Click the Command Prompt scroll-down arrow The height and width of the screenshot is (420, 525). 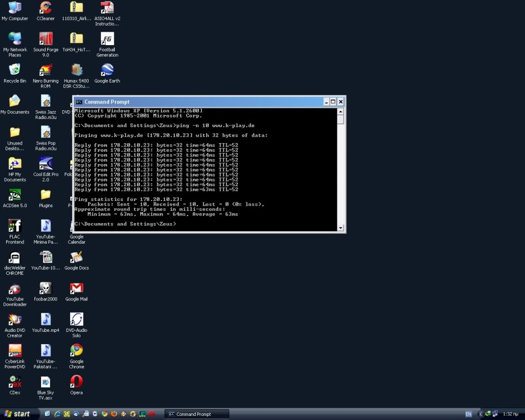(x=340, y=228)
